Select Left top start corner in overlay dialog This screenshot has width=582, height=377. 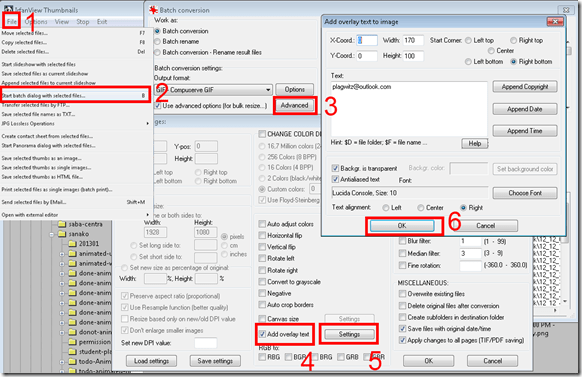(x=468, y=40)
